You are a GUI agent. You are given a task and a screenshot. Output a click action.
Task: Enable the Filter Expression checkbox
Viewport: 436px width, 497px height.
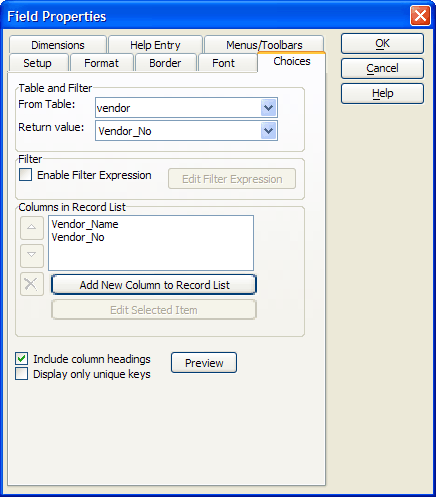26,175
